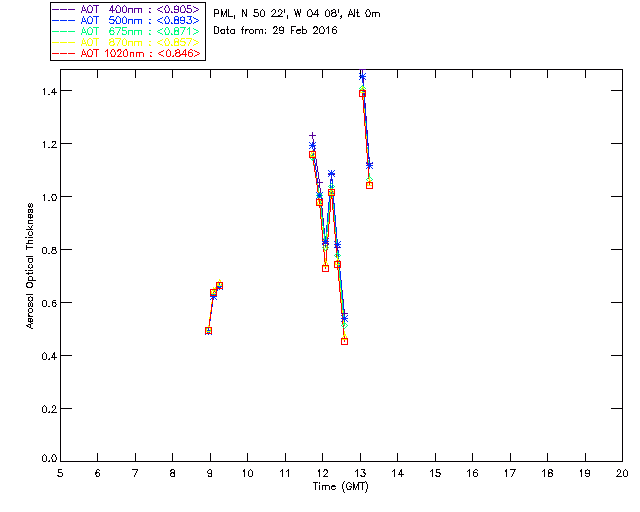Click the 20 hour x-axis label
Image resolution: width=640 pixels, height=512 pixels.
(622, 473)
